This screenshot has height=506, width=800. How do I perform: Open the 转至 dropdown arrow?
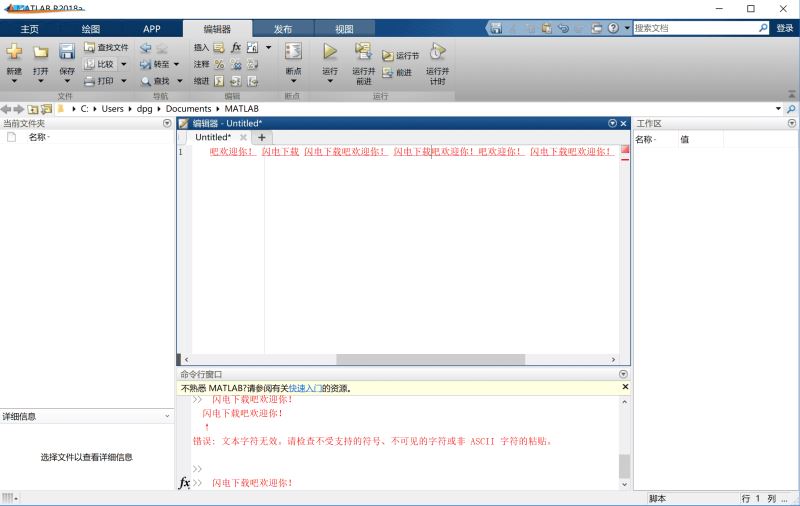tap(177, 64)
